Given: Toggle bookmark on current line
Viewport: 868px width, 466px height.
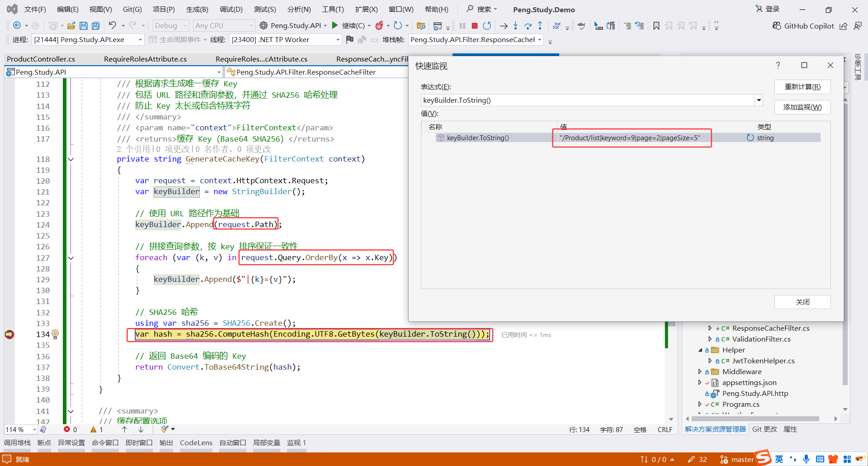Looking at the screenshot, I should pos(656,26).
